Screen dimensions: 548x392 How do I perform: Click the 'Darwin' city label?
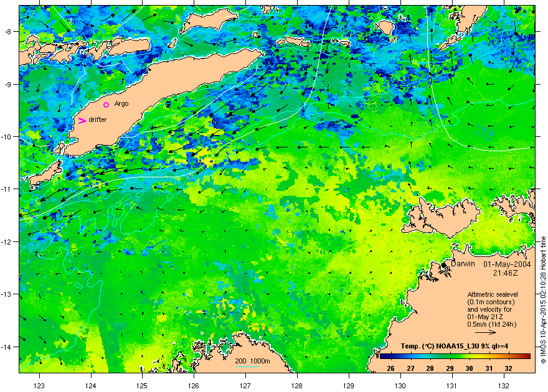(463, 264)
